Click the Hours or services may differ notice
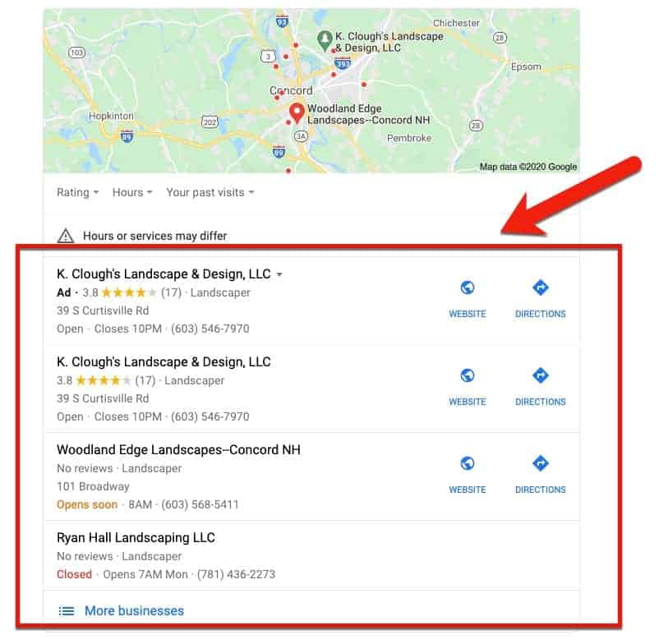Viewport: 659px width, 644px height. point(154,236)
